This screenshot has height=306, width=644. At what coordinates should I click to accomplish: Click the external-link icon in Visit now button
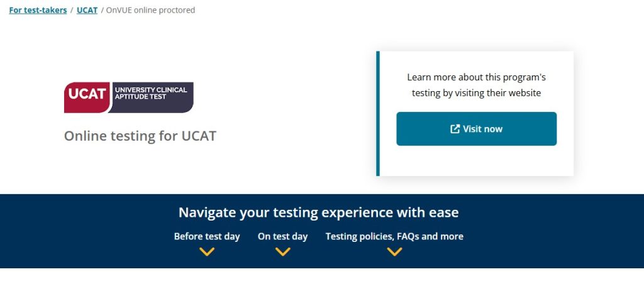455,129
